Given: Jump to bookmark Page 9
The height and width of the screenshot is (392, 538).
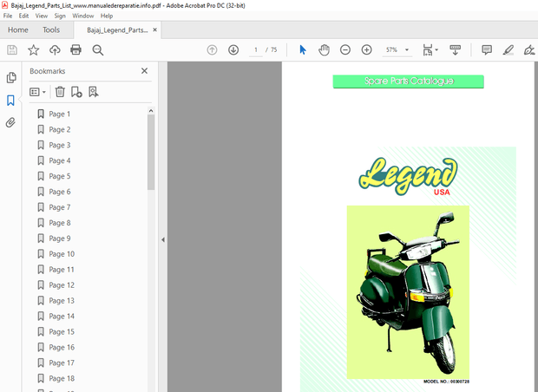Looking at the screenshot, I should click(60, 238).
